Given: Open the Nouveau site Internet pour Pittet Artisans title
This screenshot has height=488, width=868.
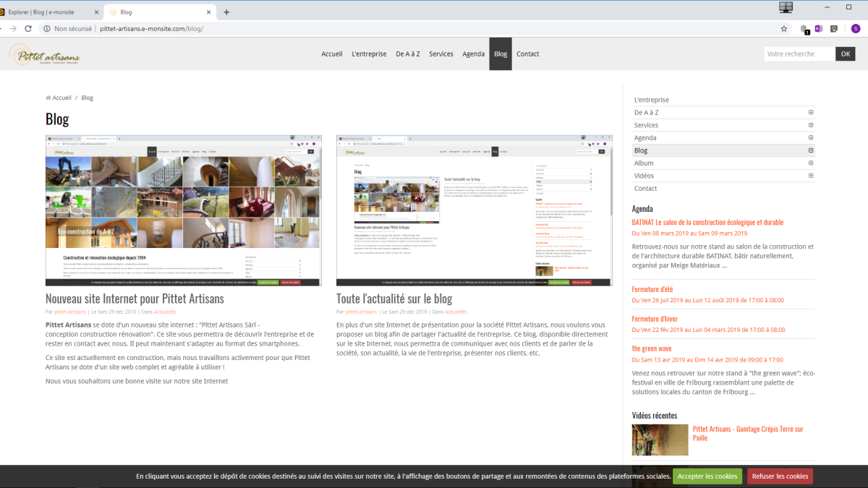Looking at the screenshot, I should coord(135,299).
